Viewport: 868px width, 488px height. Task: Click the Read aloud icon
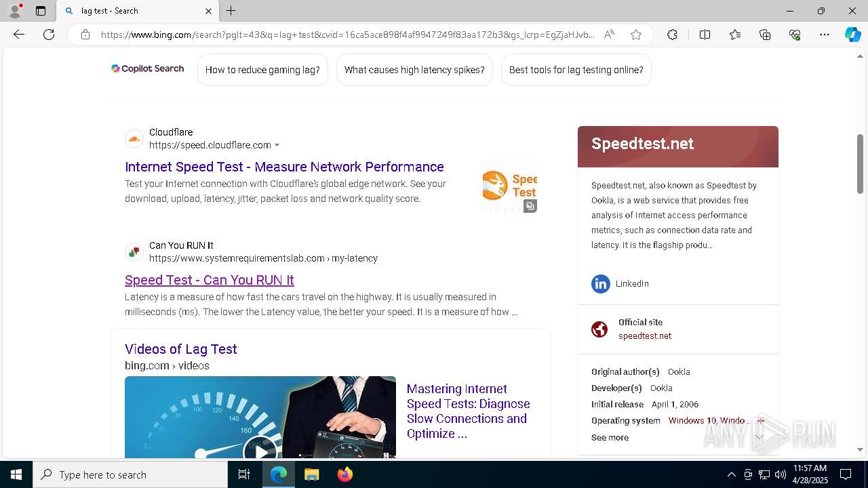(x=609, y=35)
